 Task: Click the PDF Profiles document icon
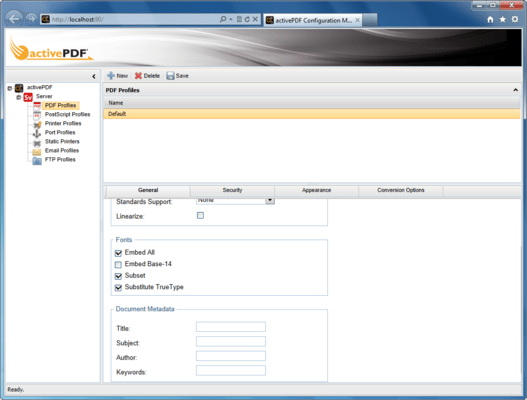pos(37,106)
